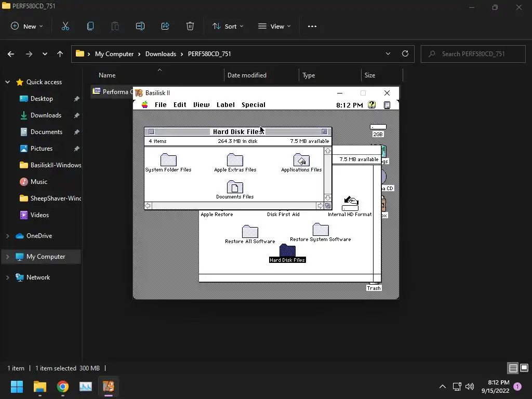Screen dimensions: 532x399
Task: Select the Restore All Software folder
Action: pyautogui.click(x=250, y=234)
